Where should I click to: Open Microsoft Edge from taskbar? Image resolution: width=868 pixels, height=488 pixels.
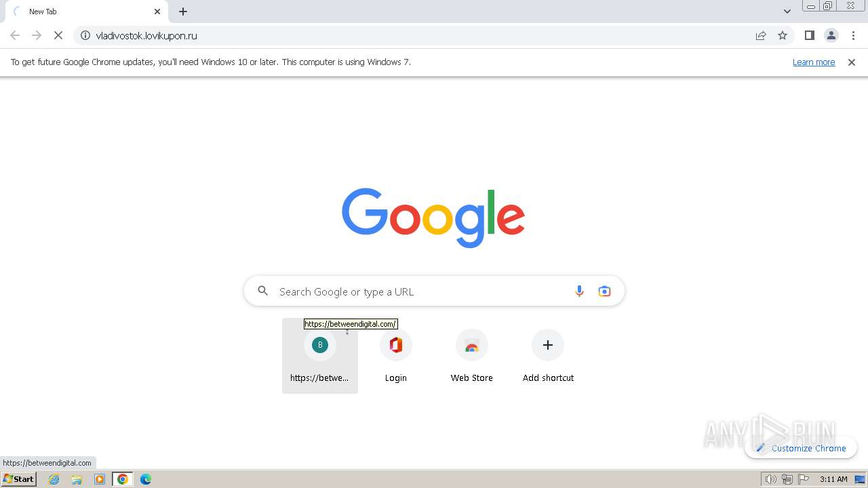[x=146, y=479]
